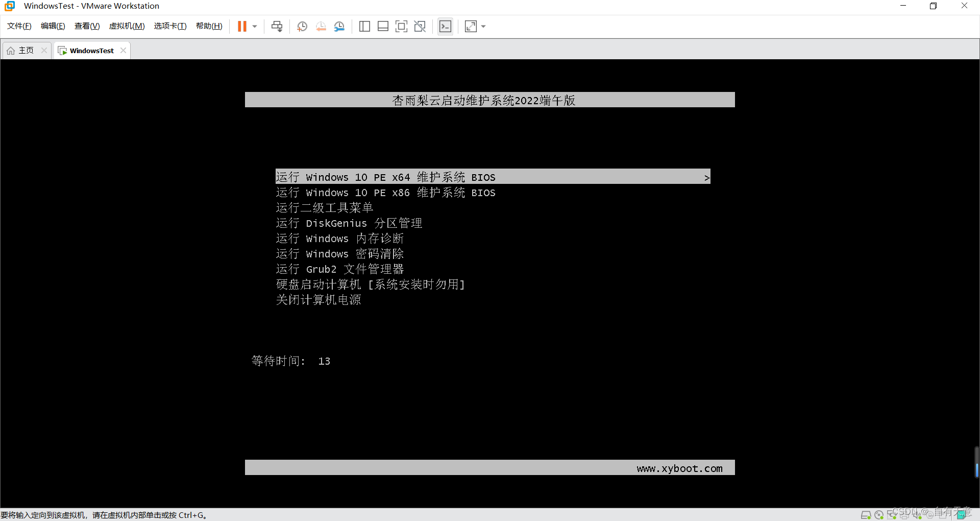Viewport: 980px width, 521px height.
Task: Click the VMware Workstation title bar app icon
Action: coord(10,6)
